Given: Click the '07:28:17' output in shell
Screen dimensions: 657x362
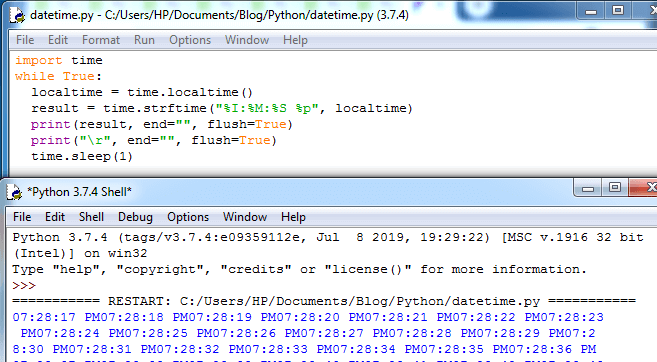Looking at the screenshot, I should tap(44, 317).
